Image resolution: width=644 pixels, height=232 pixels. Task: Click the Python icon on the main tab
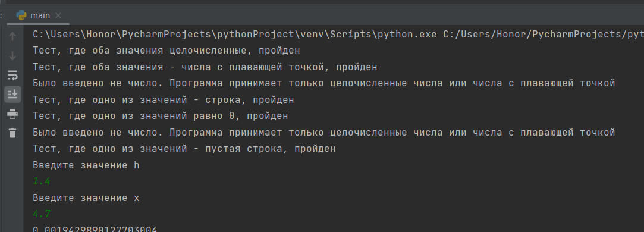click(x=21, y=15)
